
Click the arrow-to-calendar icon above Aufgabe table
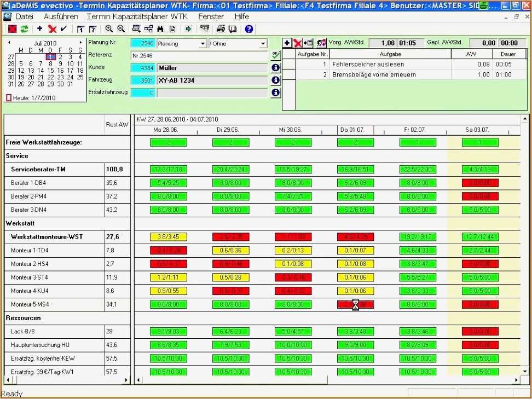pos(308,43)
